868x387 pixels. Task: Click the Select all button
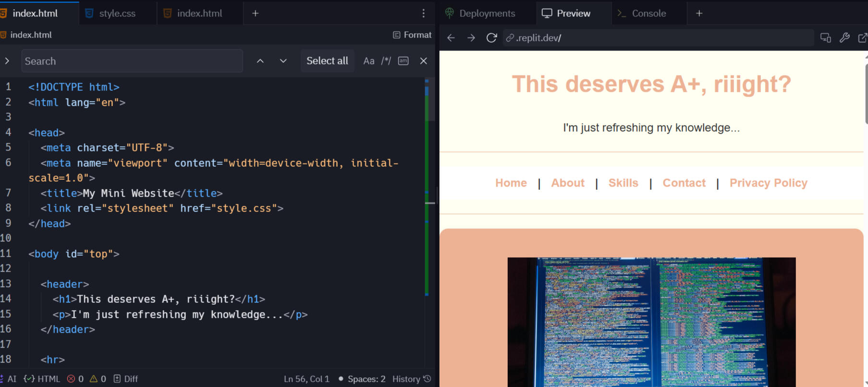tap(327, 61)
